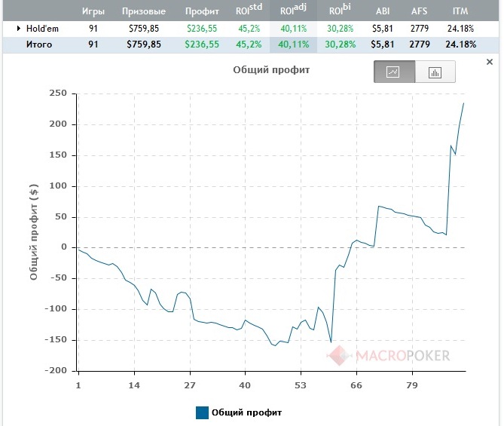Image resolution: width=504 pixels, height=426 pixels.
Task: Click x-axis tick label 40
Action: point(245,385)
